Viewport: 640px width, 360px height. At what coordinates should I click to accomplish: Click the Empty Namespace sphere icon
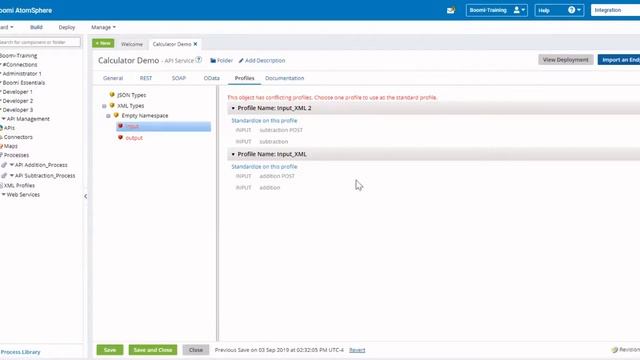click(x=116, y=115)
